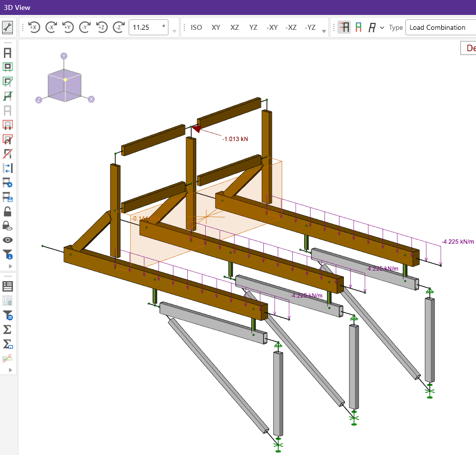Toggle the highlighted red-lined frame display button
This screenshot has height=455, width=476.
(343, 27)
